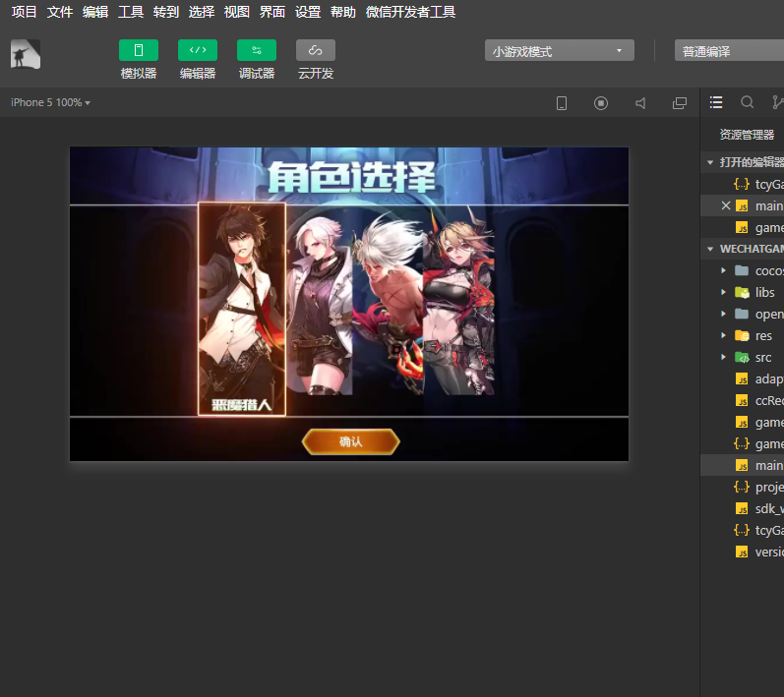Open the 普通编译 compile dropdown

coord(729,51)
